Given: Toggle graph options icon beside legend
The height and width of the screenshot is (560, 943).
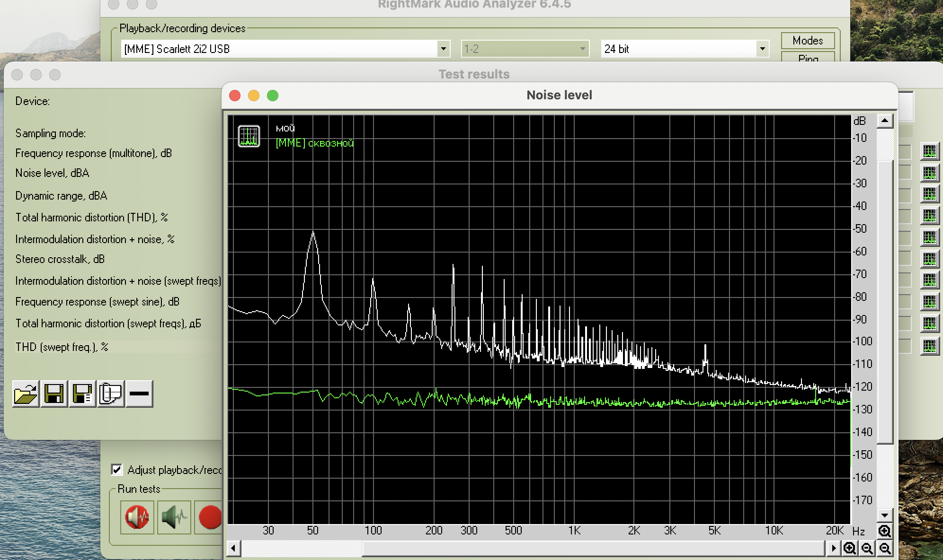Looking at the screenshot, I should 249,136.
